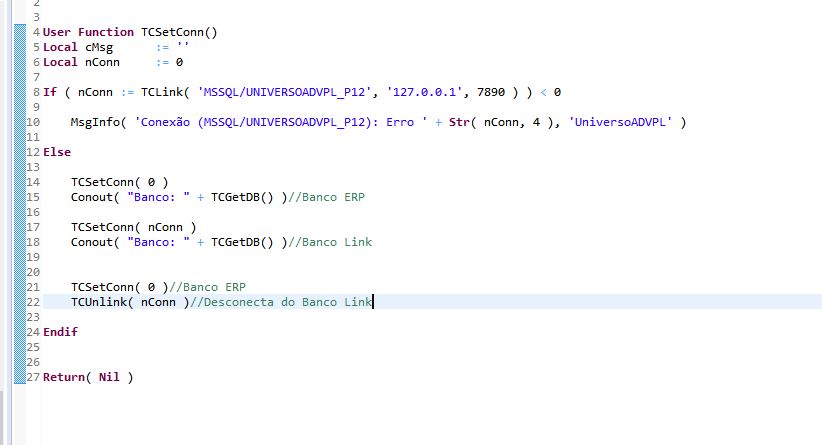Click line number 8 in the gutter
This screenshot has width=822, height=445.
click(x=37, y=92)
